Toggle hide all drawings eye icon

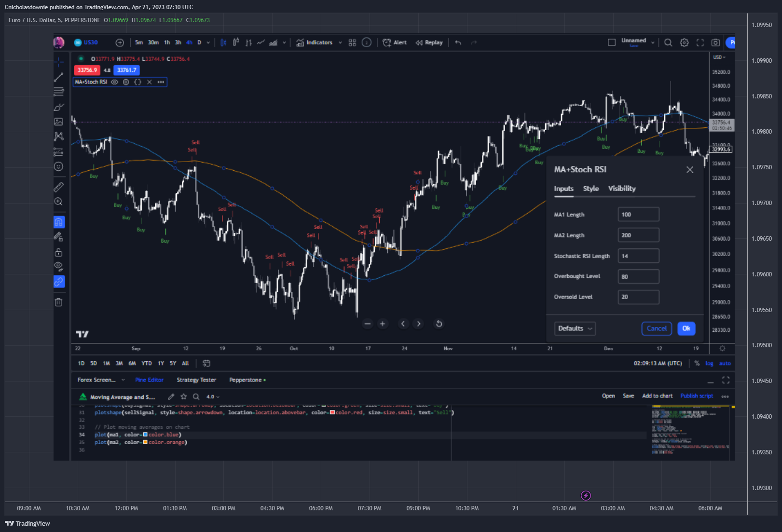pos(59,266)
